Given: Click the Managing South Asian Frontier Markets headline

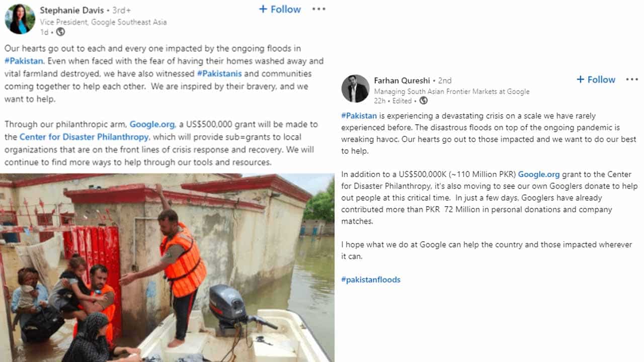Looking at the screenshot, I should click(x=451, y=92).
